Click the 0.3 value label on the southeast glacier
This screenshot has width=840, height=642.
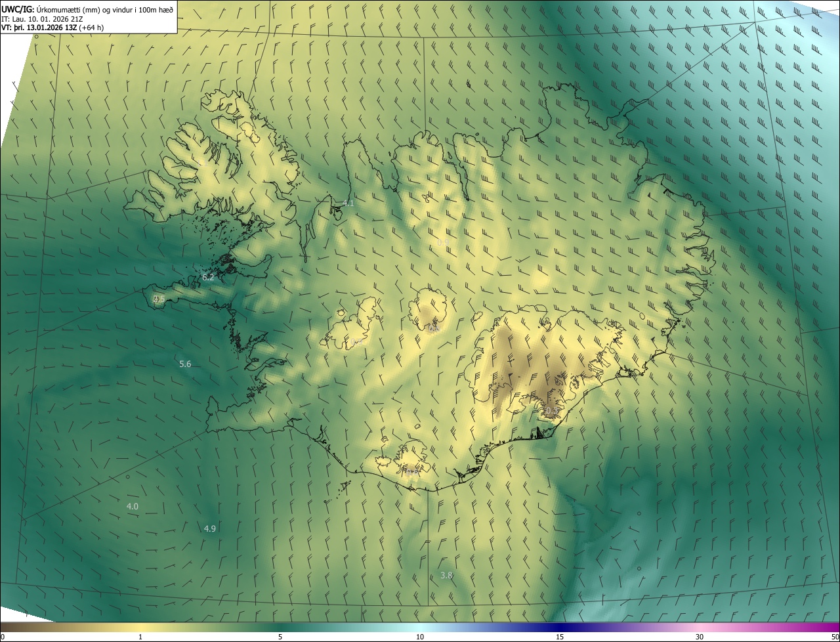[552, 411]
